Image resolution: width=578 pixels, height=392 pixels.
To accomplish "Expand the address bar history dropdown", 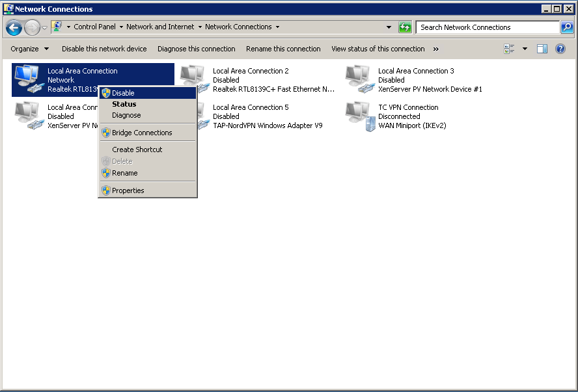I will pos(389,27).
